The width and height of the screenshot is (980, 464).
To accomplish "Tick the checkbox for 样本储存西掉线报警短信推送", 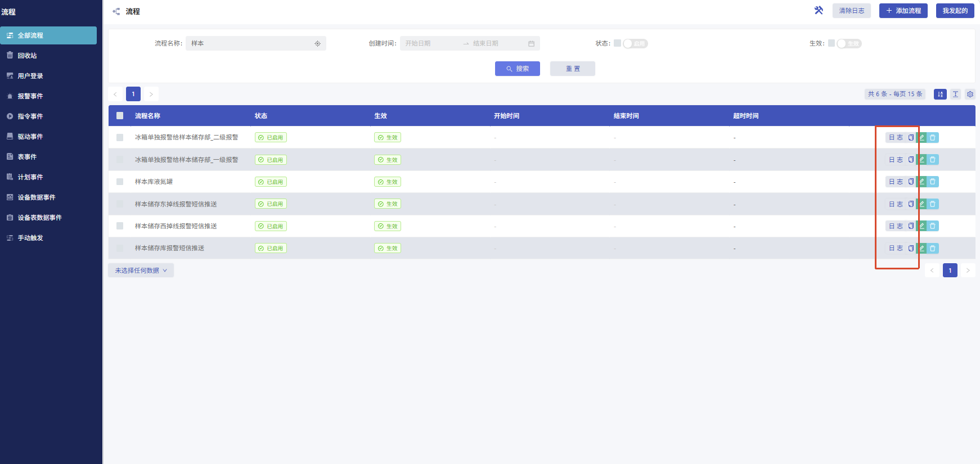I will click(120, 226).
